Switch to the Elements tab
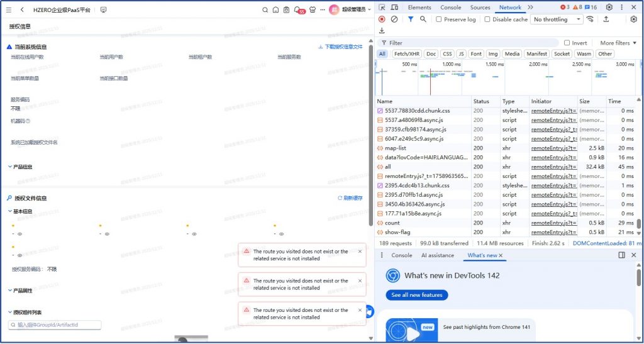The image size is (644, 344). pos(419,8)
